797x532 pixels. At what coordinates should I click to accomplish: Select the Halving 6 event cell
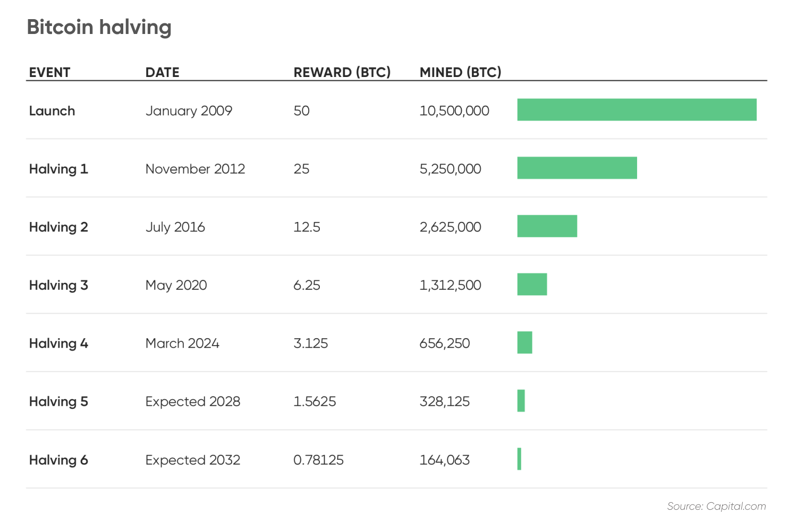point(58,460)
